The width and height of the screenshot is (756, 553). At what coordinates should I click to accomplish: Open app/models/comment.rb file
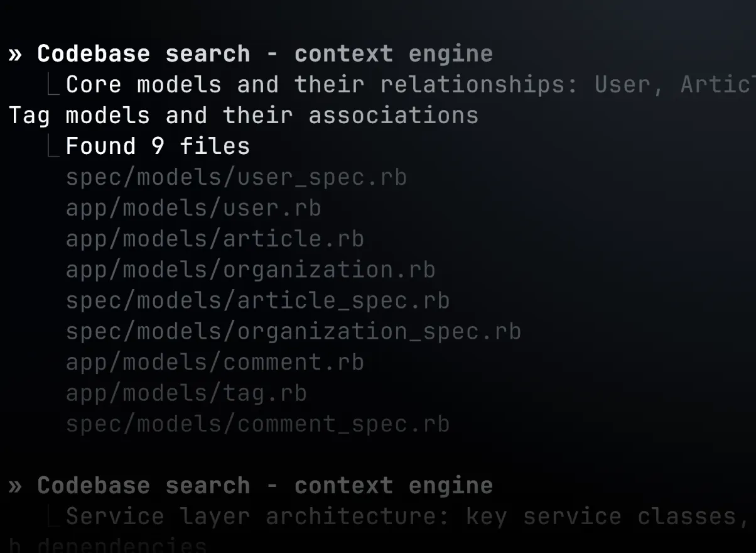(215, 363)
